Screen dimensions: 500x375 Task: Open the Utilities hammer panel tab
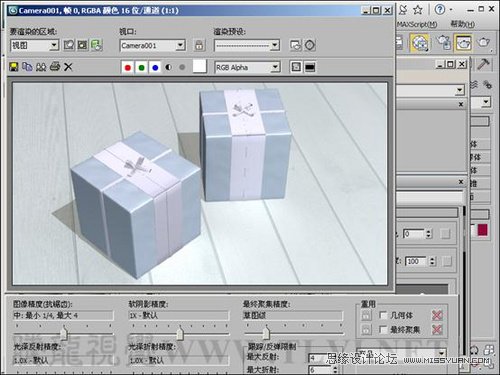pyautogui.click(x=483, y=64)
